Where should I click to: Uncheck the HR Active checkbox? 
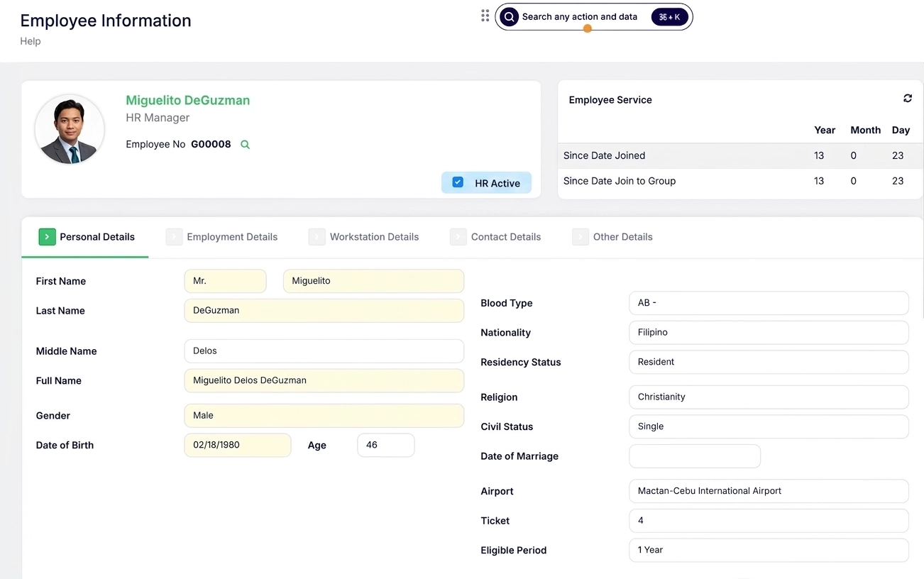[458, 182]
